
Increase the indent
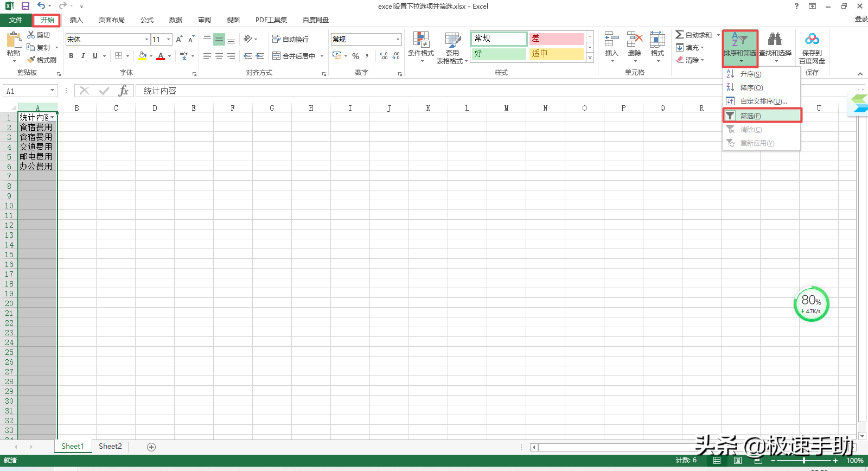coord(260,56)
